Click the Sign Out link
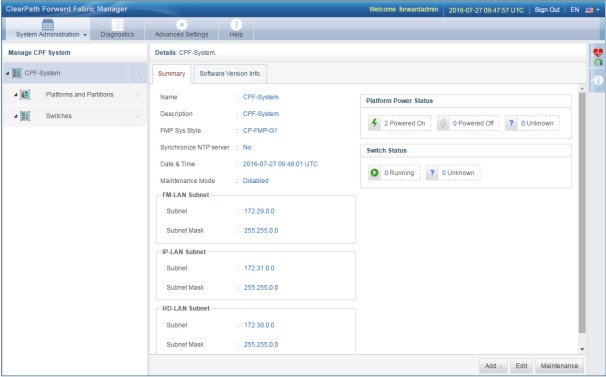 547,10
